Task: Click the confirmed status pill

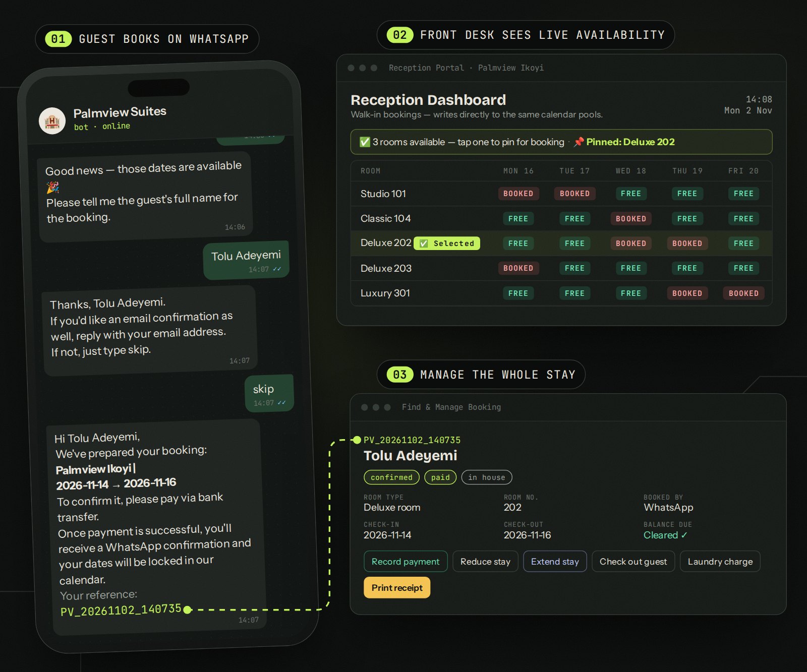Action: click(x=391, y=477)
